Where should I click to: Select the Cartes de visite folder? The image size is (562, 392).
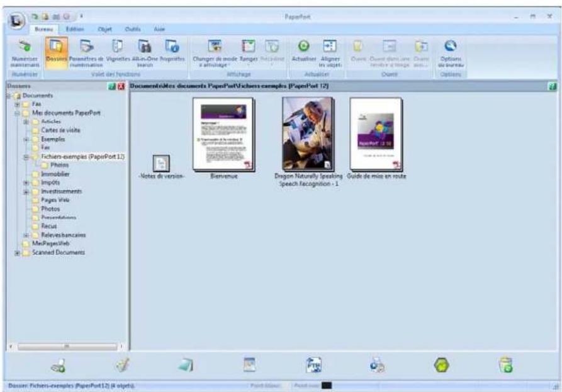(x=60, y=130)
